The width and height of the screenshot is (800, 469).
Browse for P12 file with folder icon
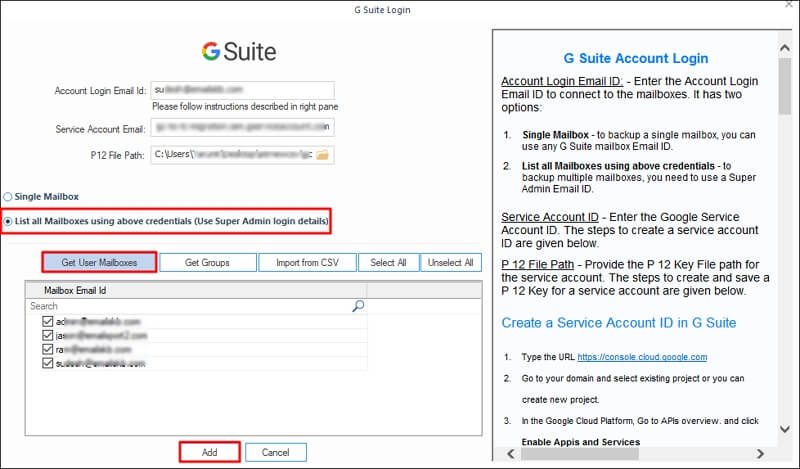tap(322, 155)
